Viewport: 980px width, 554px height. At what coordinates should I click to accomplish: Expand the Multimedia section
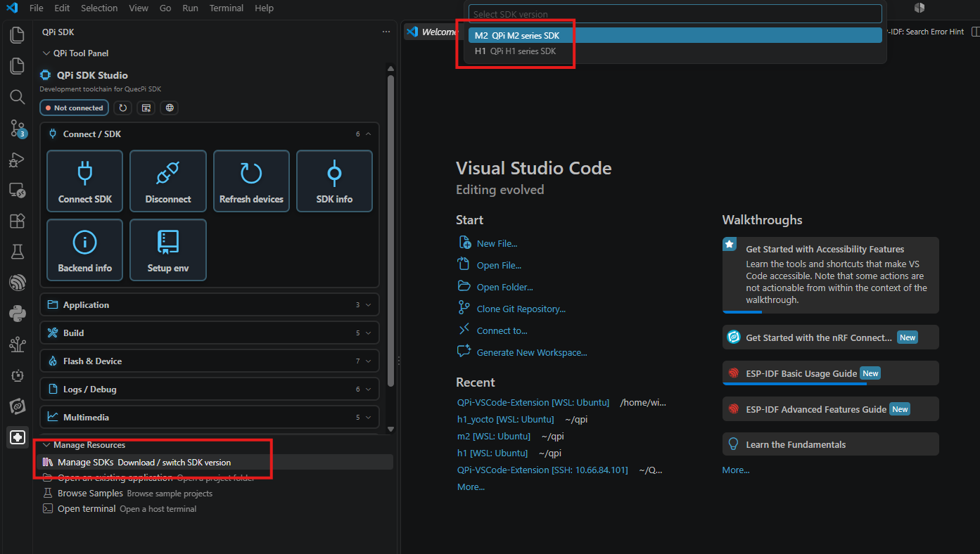tap(210, 418)
